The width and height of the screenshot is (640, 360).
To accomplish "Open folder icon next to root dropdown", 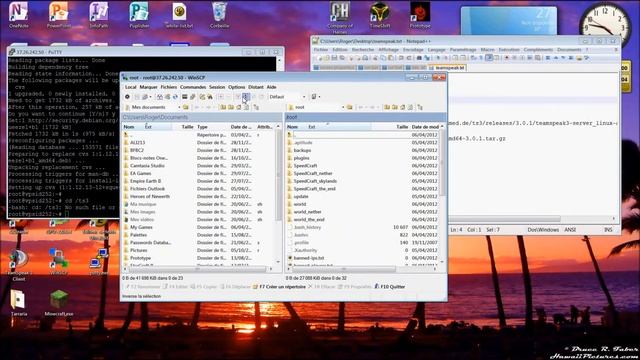I will coord(349,107).
